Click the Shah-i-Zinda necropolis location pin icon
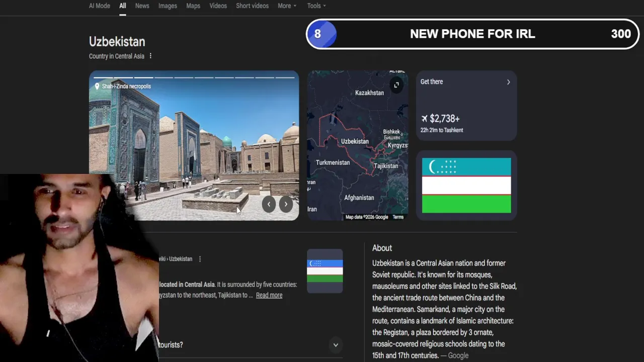The width and height of the screenshot is (644, 362). point(97,86)
